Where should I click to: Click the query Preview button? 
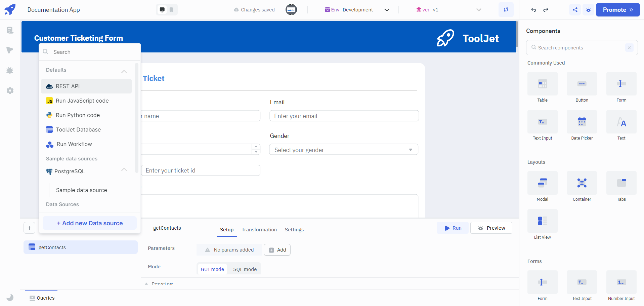491,228
